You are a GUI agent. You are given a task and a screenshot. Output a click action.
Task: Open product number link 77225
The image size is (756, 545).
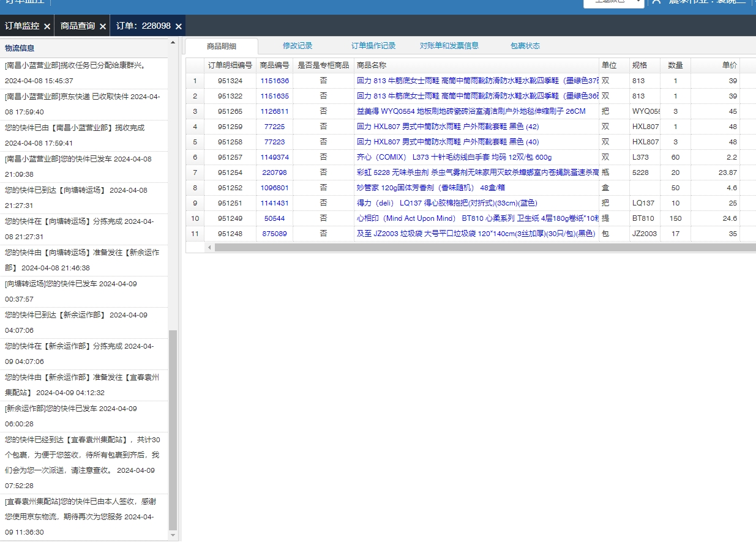click(274, 127)
